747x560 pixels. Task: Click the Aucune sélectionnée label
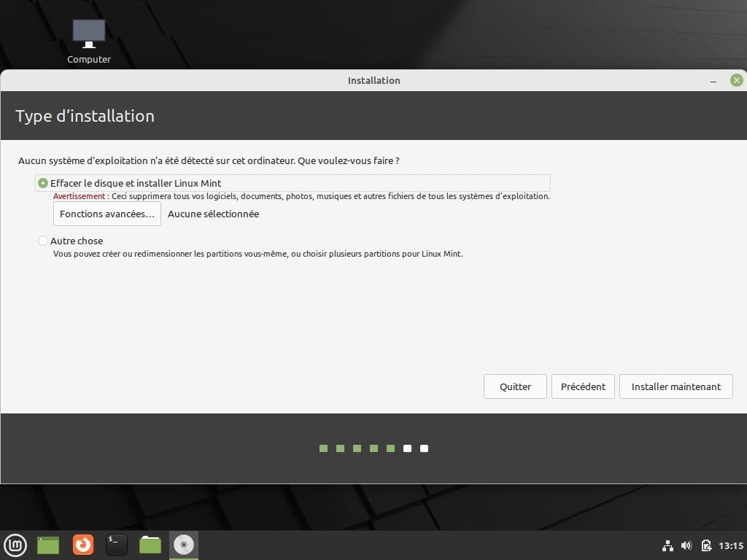[x=214, y=214]
